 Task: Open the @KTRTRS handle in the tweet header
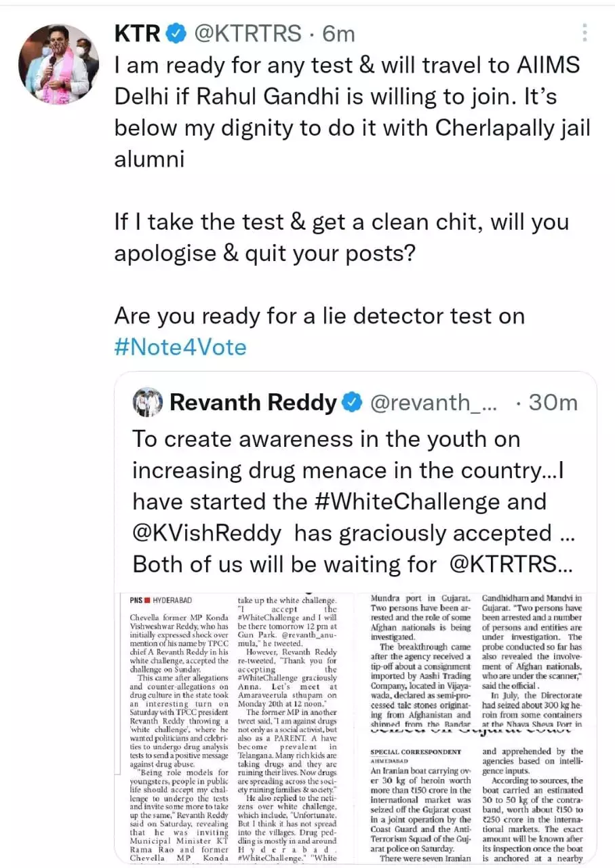coord(247,33)
